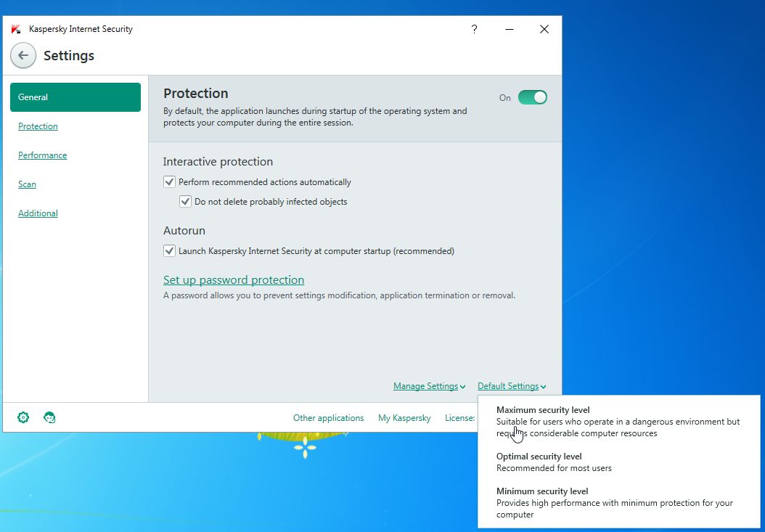Open the Performance settings section
Viewport: 765px width, 532px height.
click(x=42, y=155)
